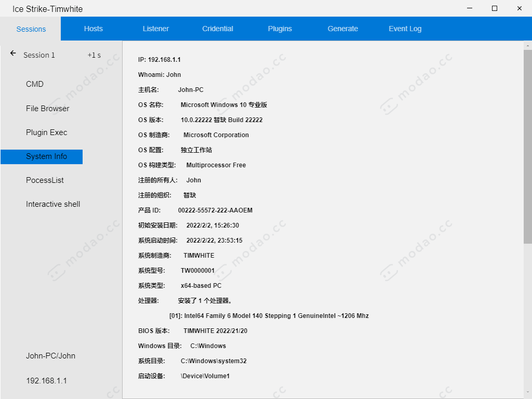Switch to the Hosts tab
This screenshot has width=532, height=399.
pos(93,29)
